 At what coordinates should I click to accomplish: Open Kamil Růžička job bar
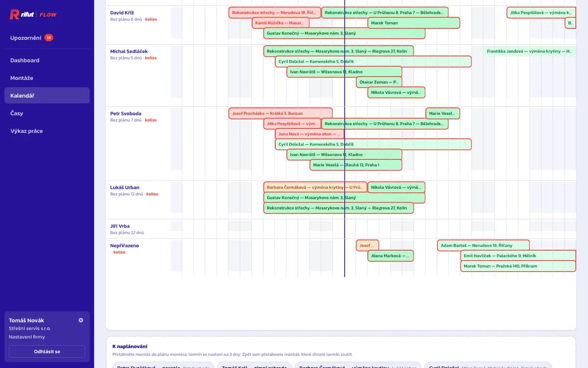coord(281,23)
